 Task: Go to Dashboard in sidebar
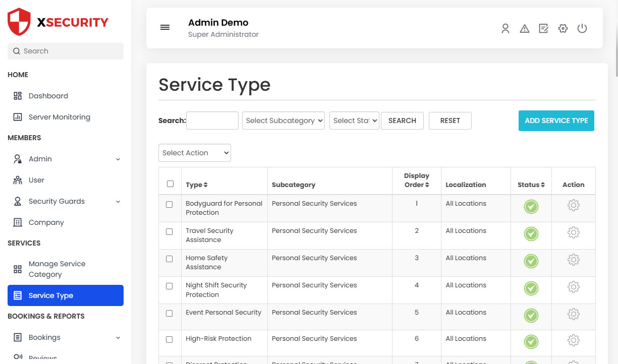tap(48, 96)
